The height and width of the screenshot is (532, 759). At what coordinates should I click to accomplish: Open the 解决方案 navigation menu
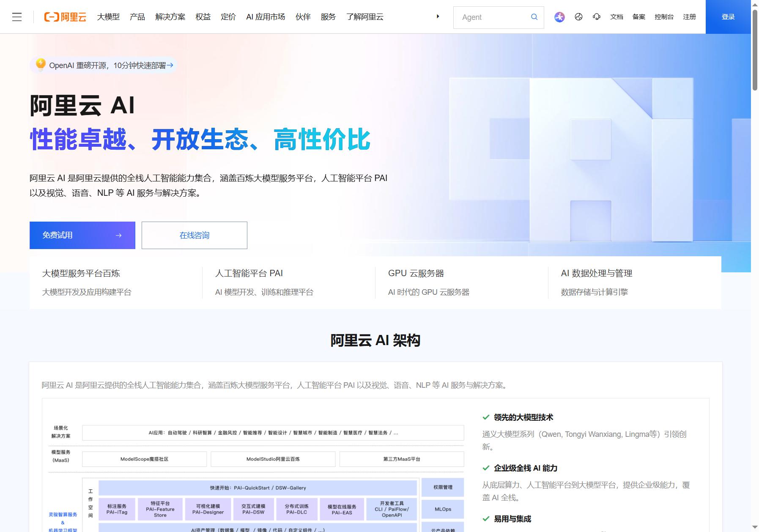(170, 17)
